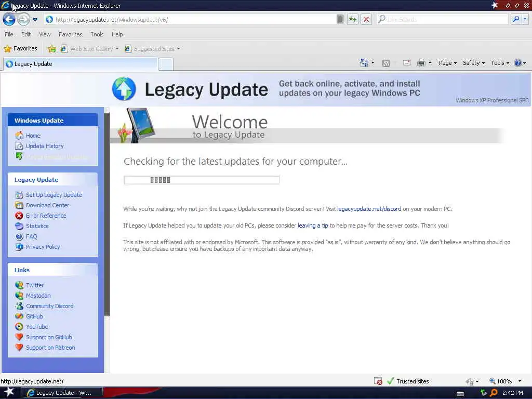The width and height of the screenshot is (532, 399).
Task: Open the Print options dropdown arrow
Action: tap(430, 63)
